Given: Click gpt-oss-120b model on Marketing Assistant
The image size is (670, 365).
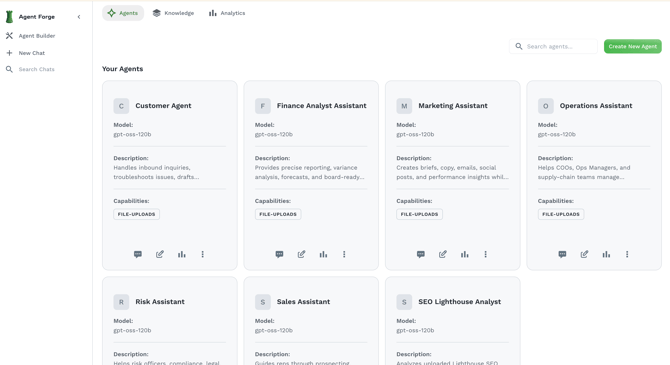Looking at the screenshot, I should 415,134.
